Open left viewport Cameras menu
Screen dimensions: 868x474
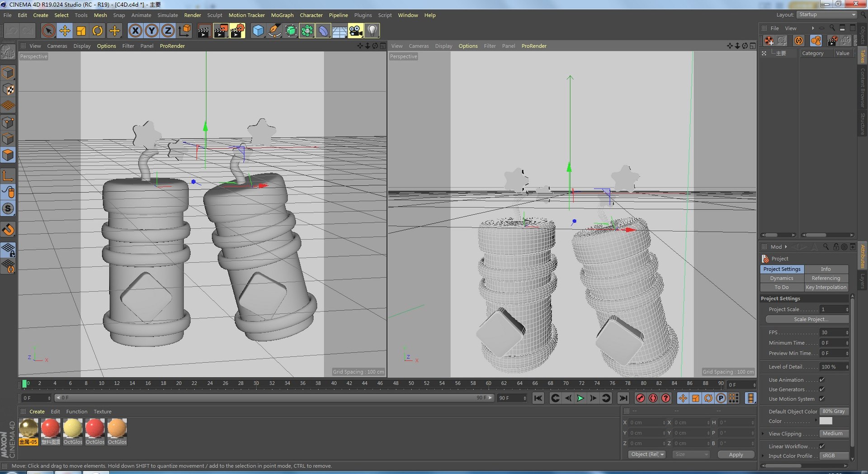[57, 46]
